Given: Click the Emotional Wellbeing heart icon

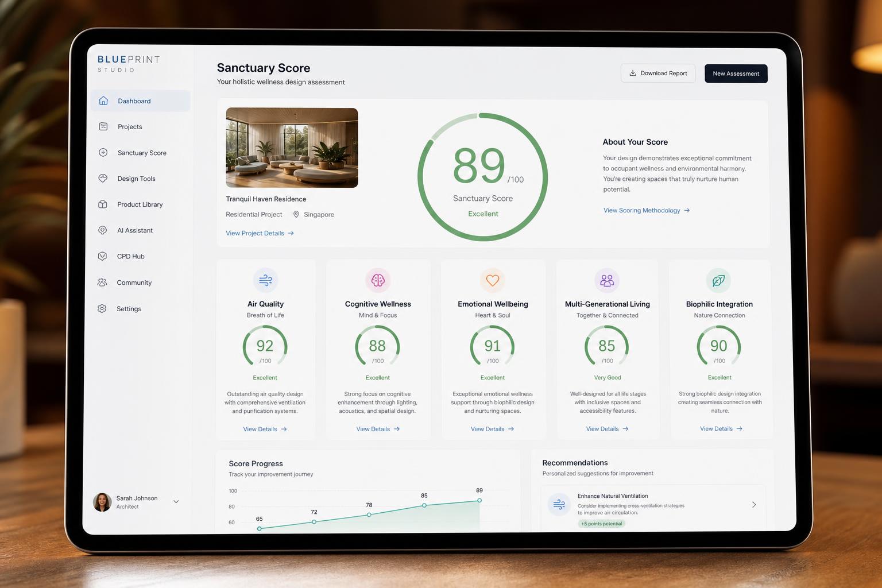Looking at the screenshot, I should (x=493, y=280).
